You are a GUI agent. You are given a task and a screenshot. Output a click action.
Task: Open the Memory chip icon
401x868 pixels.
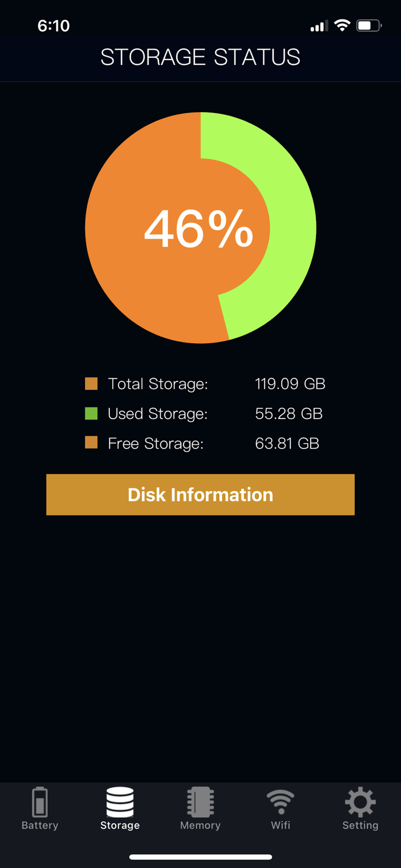[x=200, y=803]
